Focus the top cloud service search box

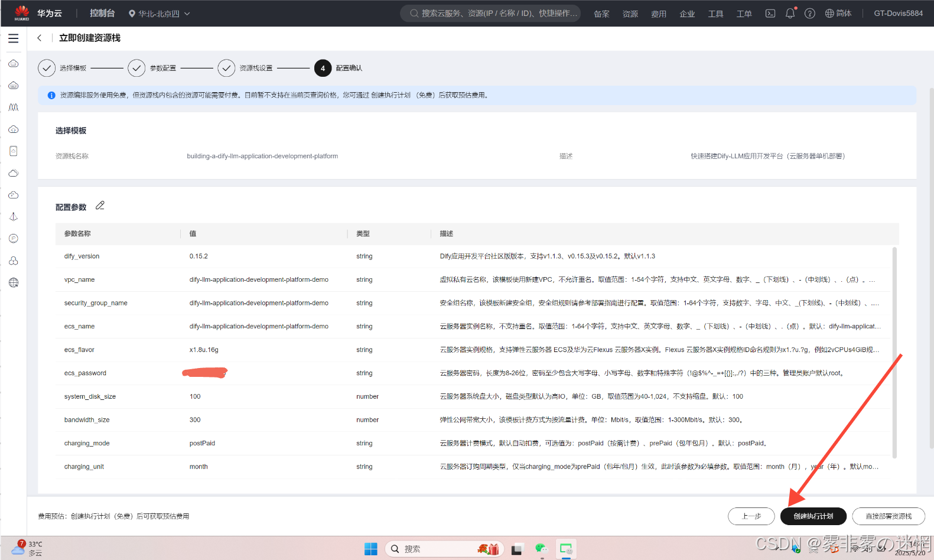coord(490,13)
